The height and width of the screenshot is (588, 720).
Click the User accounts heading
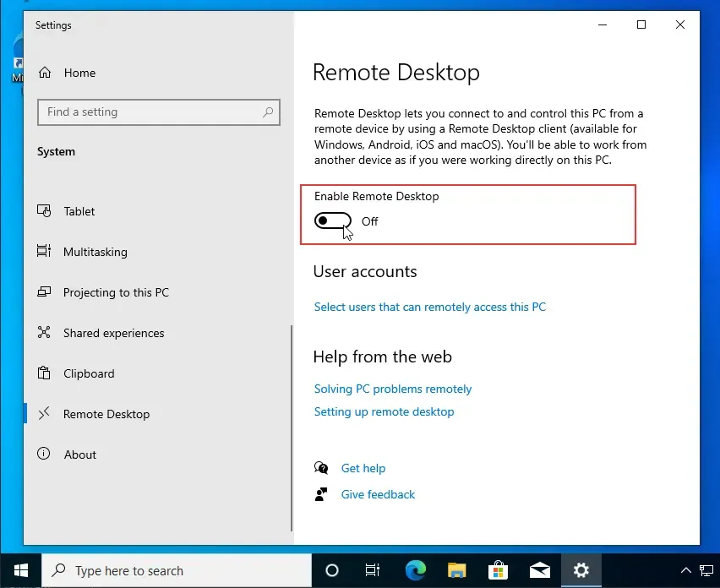365,271
